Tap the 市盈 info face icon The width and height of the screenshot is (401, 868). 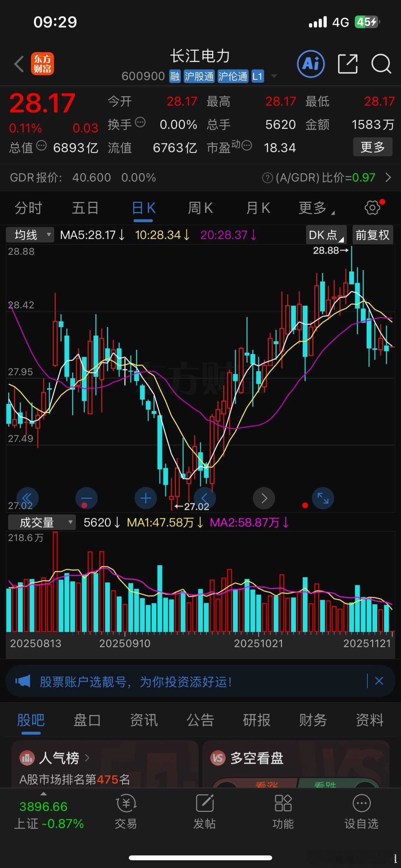pos(247,146)
